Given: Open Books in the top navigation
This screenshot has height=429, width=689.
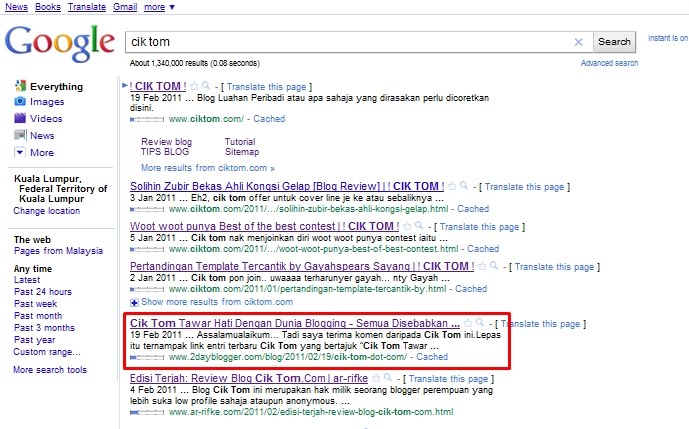Looking at the screenshot, I should coord(48,7).
